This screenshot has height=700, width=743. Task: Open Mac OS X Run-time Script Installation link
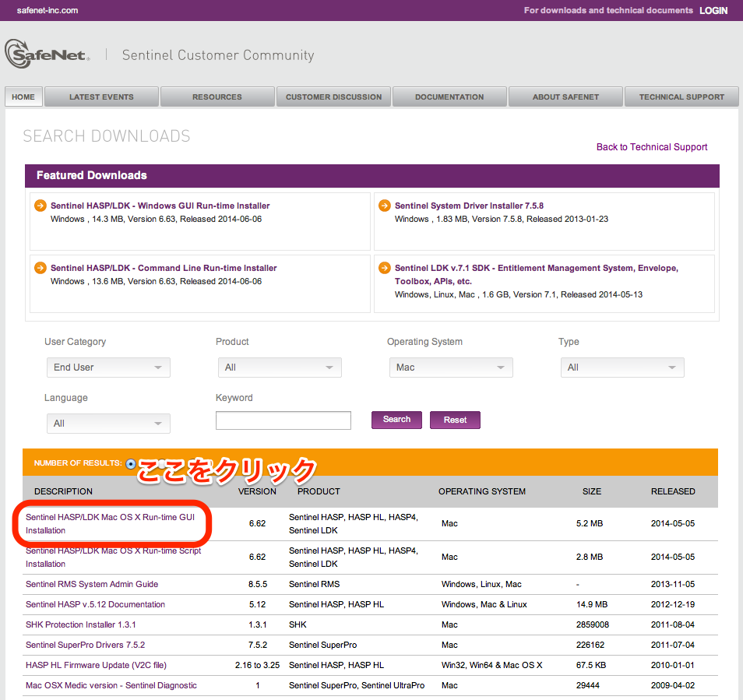[x=113, y=557]
